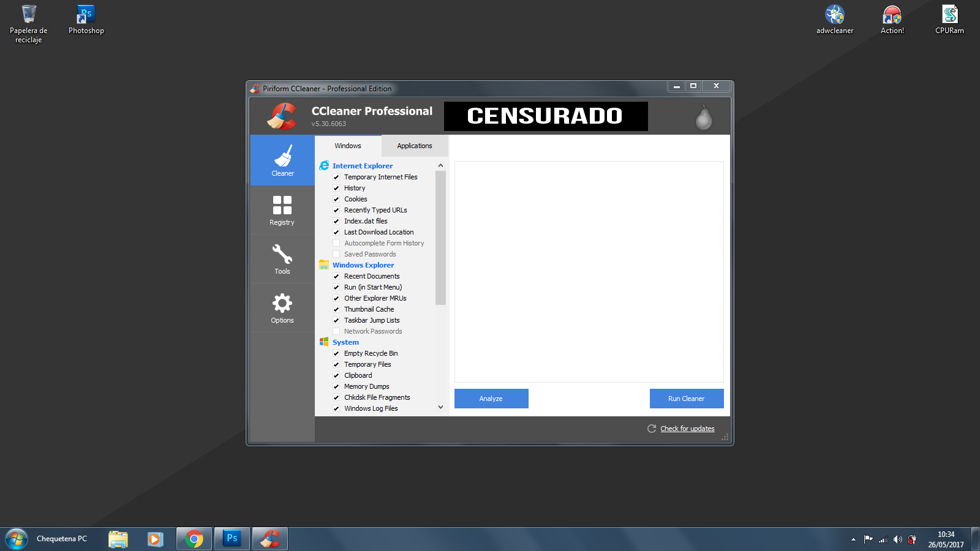
Task: Click the System Windows flag icon
Action: pos(324,342)
